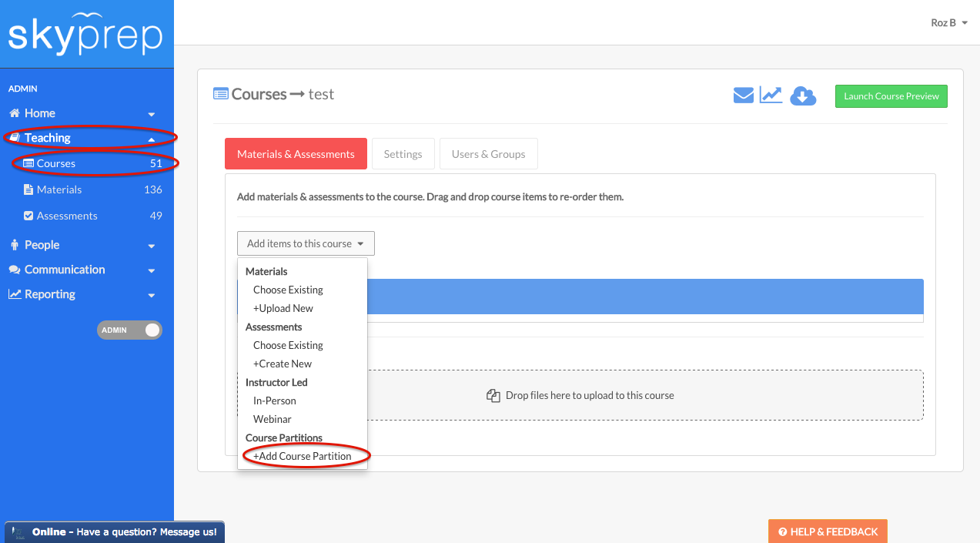The height and width of the screenshot is (543, 980).
Task: Click the Assessments checkmark icon in sidebar
Action: pos(29,216)
